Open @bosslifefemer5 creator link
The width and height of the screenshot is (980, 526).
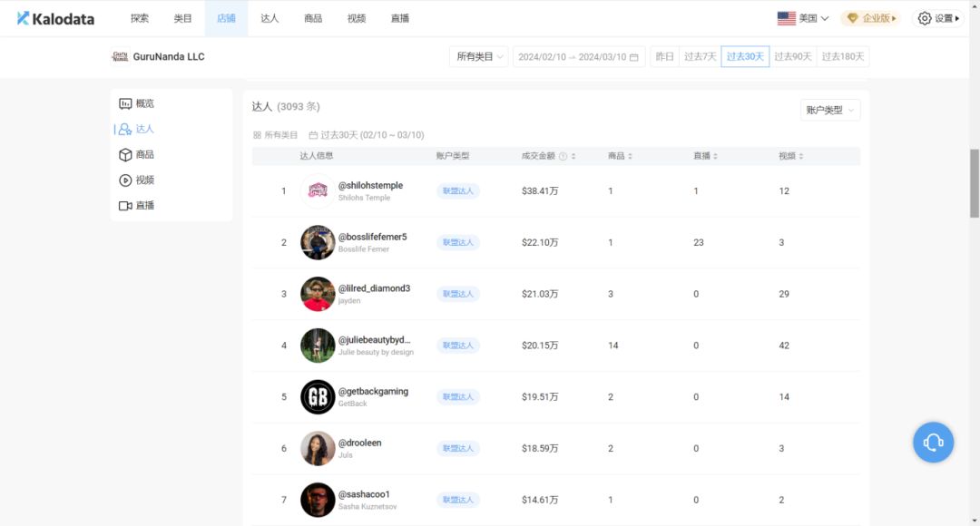tap(373, 238)
